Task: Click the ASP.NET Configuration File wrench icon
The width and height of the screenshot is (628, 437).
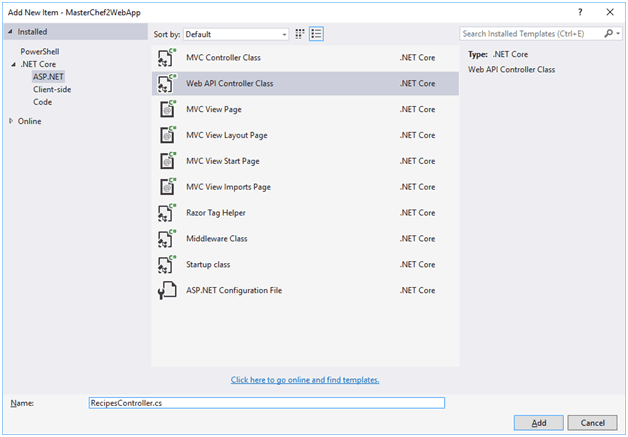Action: [x=167, y=290]
